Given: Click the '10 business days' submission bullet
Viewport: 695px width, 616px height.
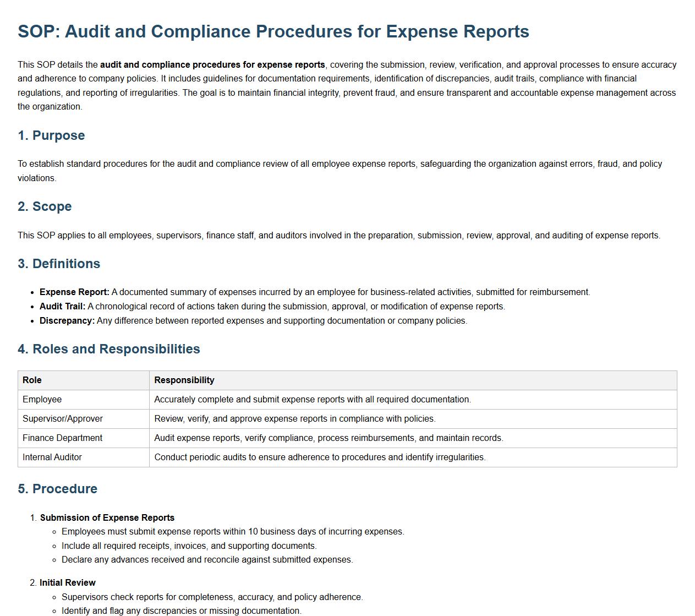Looking at the screenshot, I should [233, 532].
